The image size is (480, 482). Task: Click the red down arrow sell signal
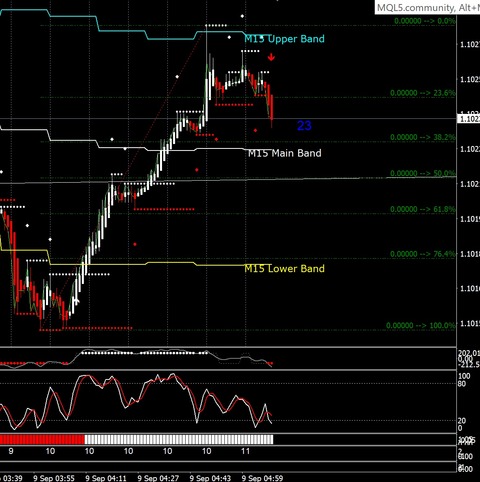point(271,57)
